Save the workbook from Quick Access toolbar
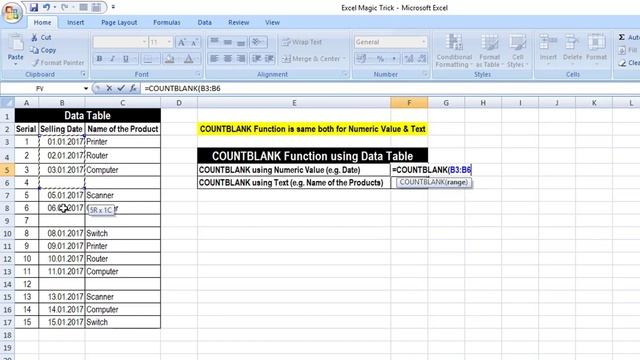This screenshot has height=360, width=640. tap(34, 7)
